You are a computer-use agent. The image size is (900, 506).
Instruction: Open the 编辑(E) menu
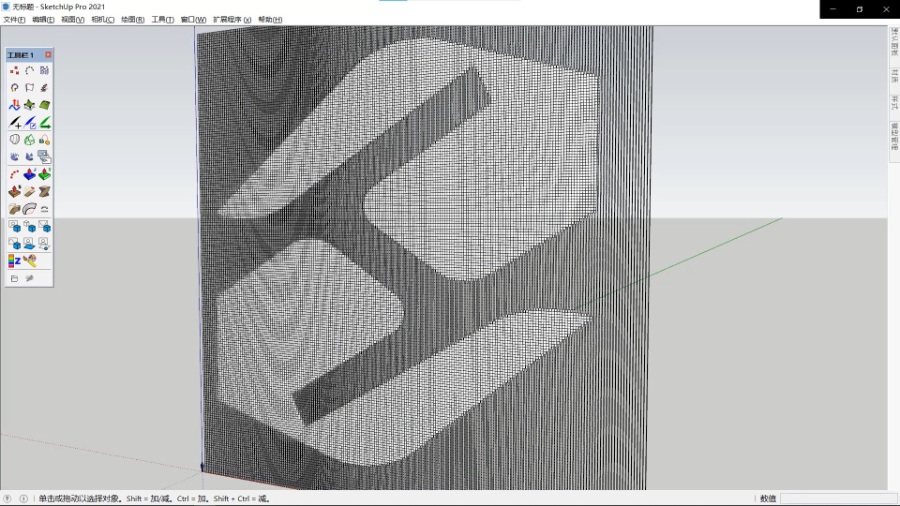[x=43, y=20]
